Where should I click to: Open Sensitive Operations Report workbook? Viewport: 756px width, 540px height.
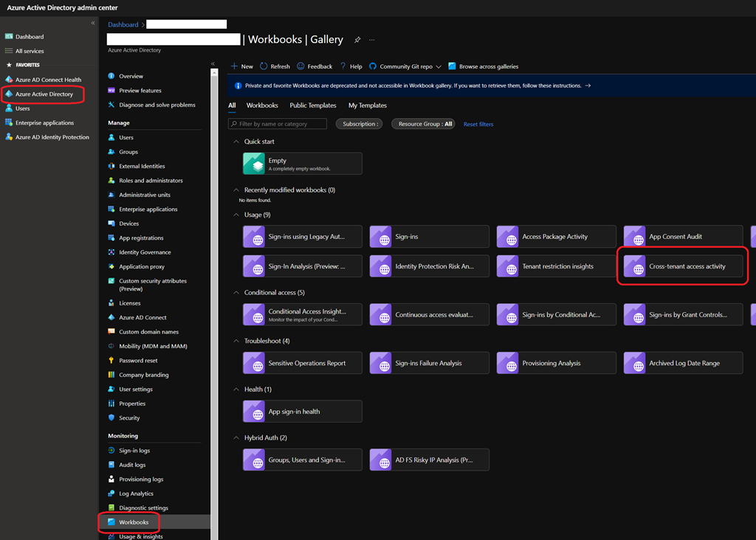point(302,363)
